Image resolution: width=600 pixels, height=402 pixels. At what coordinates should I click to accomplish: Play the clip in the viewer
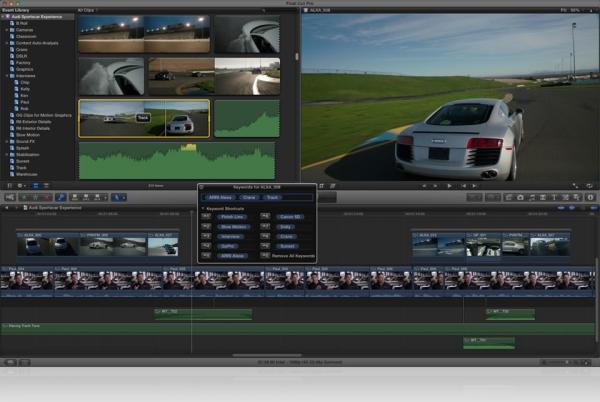click(x=449, y=186)
